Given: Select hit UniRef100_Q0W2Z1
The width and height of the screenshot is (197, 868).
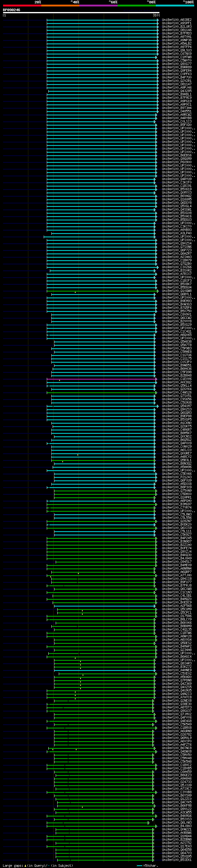Looking at the screenshot, I should click(x=177, y=830).
